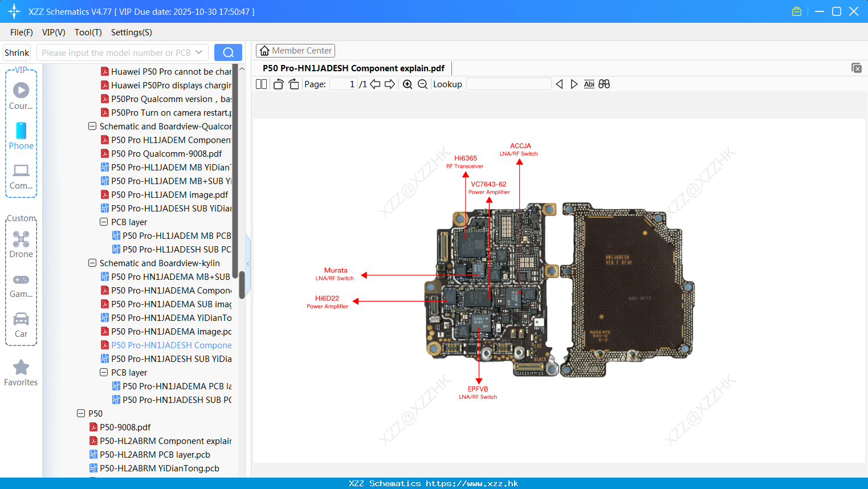Open P50 Pro-HN1JADEMA PCB layer file
Image resolution: width=868 pixels, height=489 pixels.
(x=172, y=386)
